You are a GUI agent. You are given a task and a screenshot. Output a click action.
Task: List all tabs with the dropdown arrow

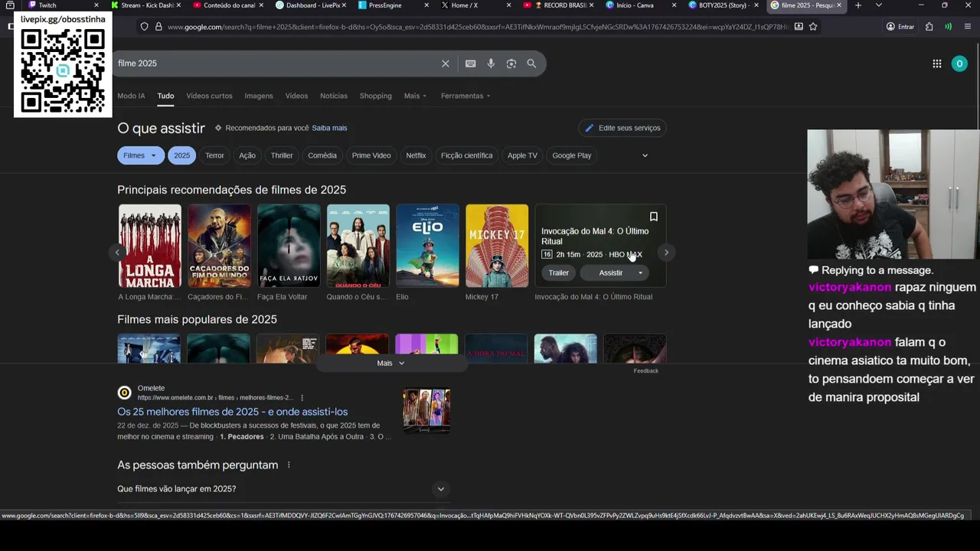click(x=878, y=5)
